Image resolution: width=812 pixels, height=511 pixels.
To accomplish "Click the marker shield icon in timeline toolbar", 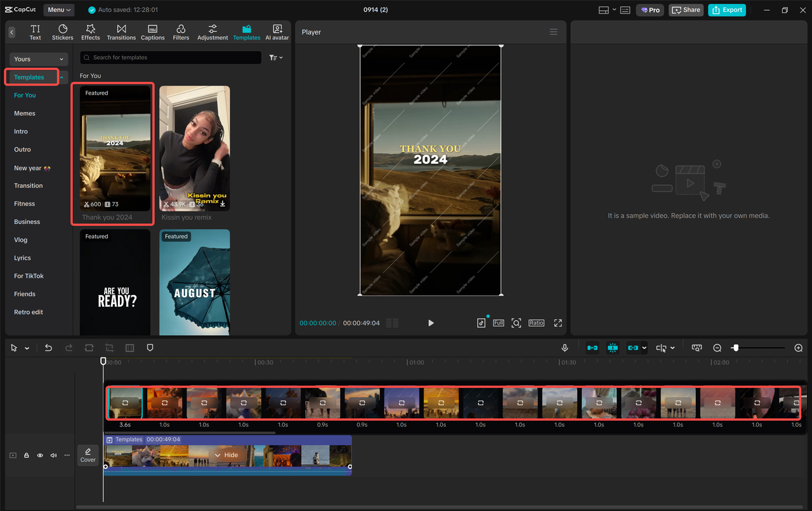I will (x=150, y=348).
